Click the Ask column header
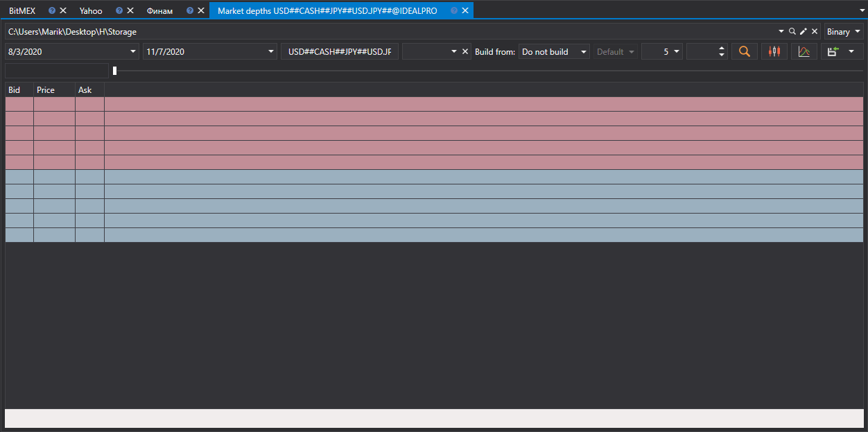The image size is (868, 432). pos(89,90)
